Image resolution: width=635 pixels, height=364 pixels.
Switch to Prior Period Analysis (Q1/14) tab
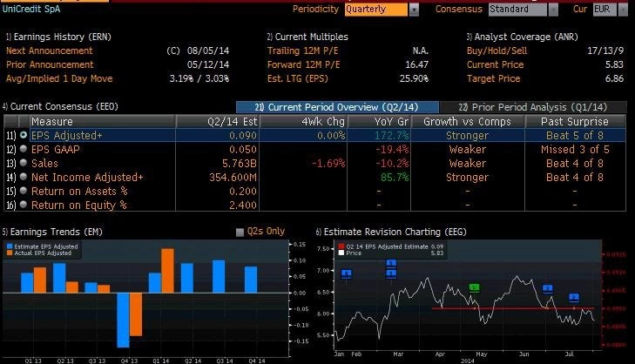533,107
